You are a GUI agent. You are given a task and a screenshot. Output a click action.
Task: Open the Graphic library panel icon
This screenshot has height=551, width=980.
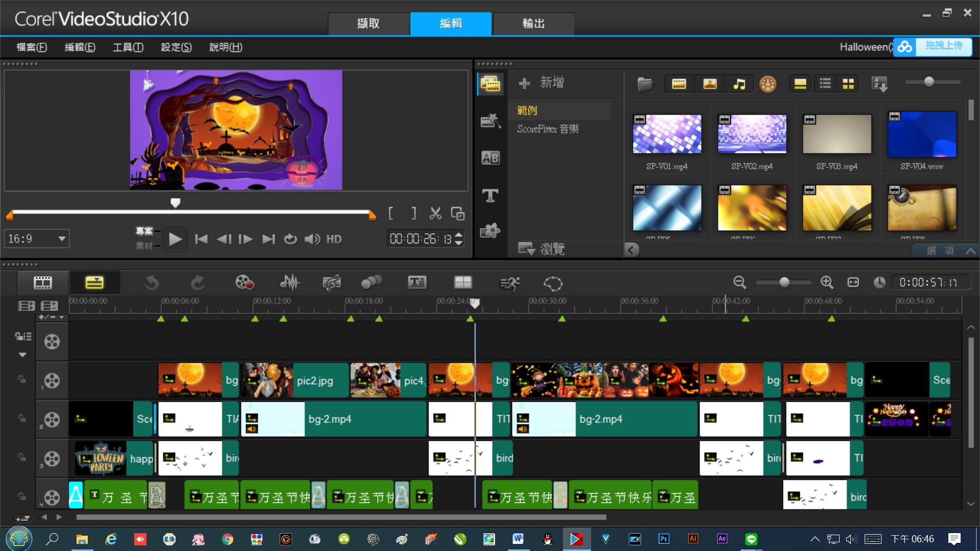(x=491, y=231)
